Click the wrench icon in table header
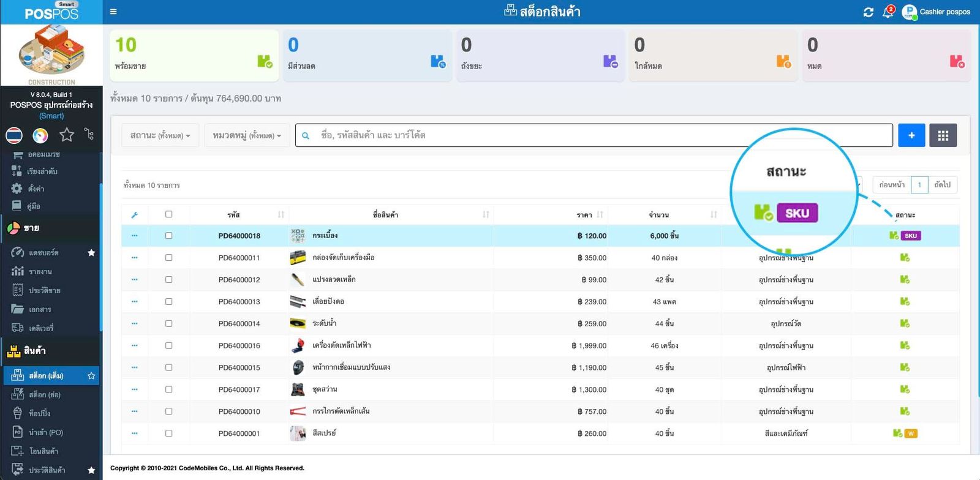Image resolution: width=980 pixels, height=480 pixels. pos(135,215)
